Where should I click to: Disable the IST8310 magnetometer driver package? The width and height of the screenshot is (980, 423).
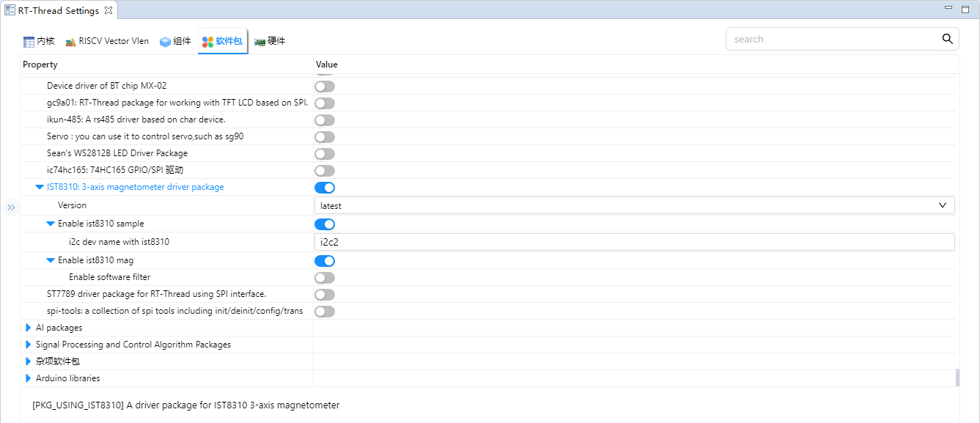325,188
